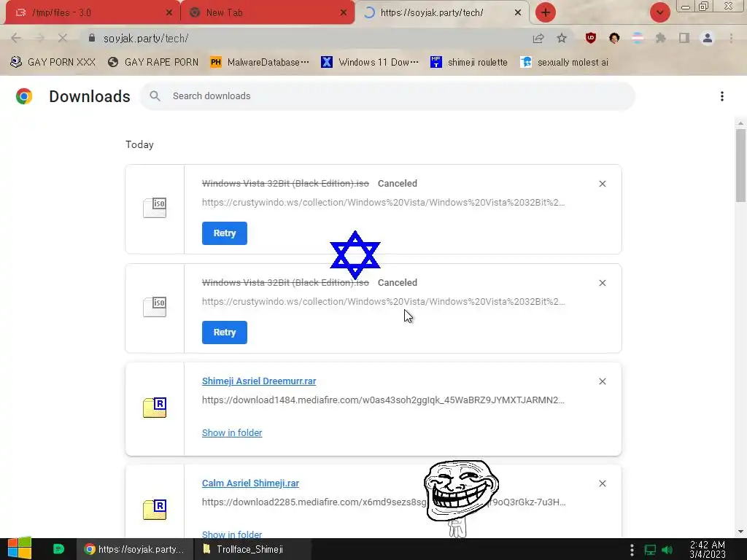Open the Downloads page more actions menu
Image resolution: width=747 pixels, height=560 pixels.
722,96
